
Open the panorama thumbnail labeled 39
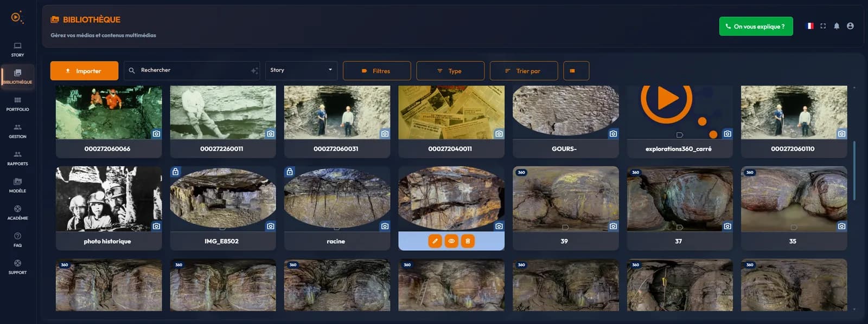tap(565, 199)
